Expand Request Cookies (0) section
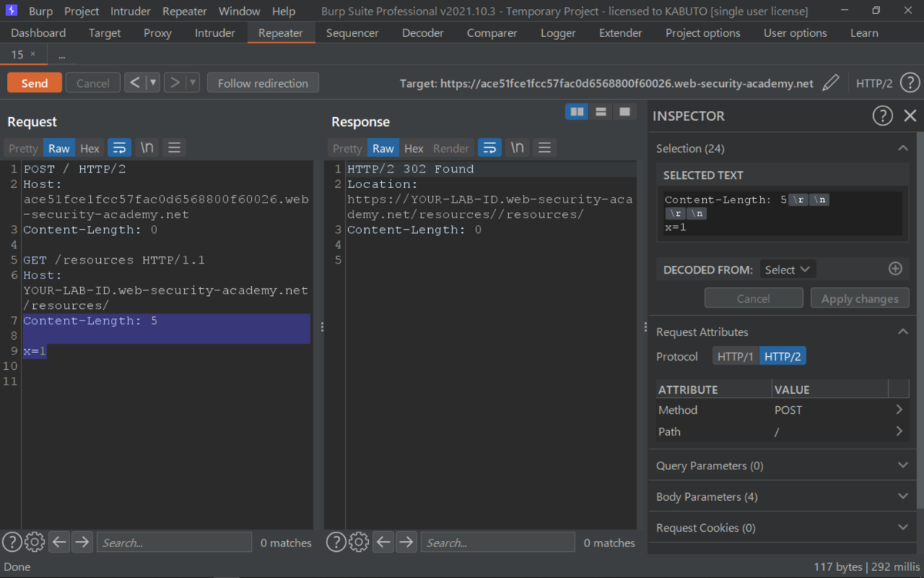The width and height of the screenshot is (924, 578). (903, 527)
